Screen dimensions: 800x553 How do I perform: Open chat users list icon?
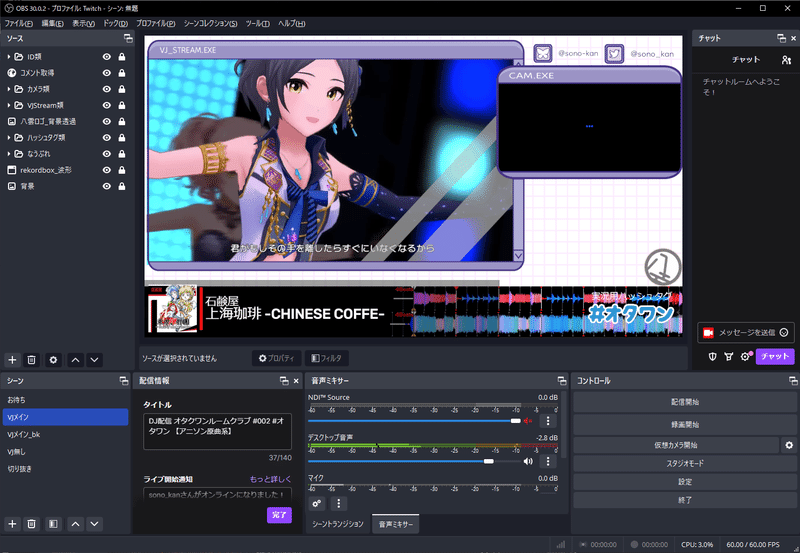[x=786, y=60]
